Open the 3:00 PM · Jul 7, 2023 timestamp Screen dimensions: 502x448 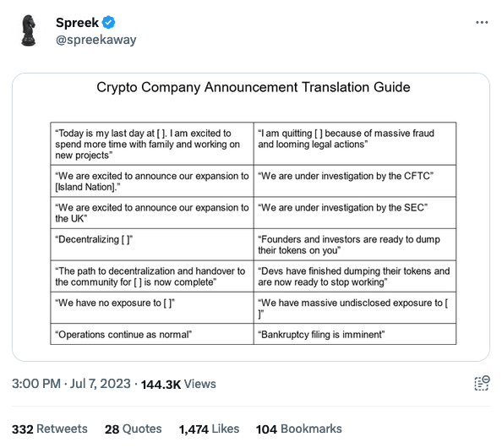point(71,383)
